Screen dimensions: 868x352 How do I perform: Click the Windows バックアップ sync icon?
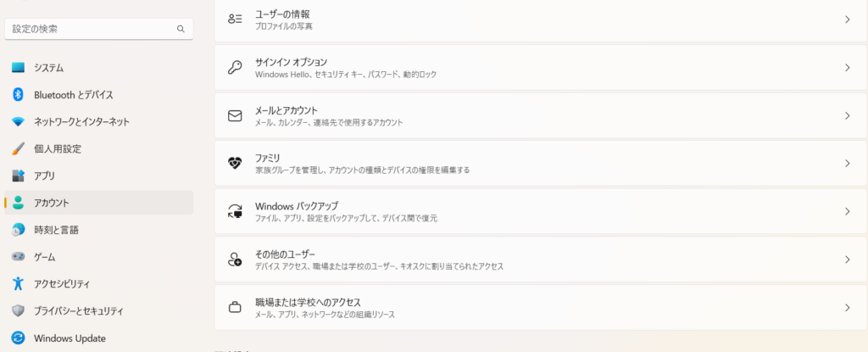(235, 211)
